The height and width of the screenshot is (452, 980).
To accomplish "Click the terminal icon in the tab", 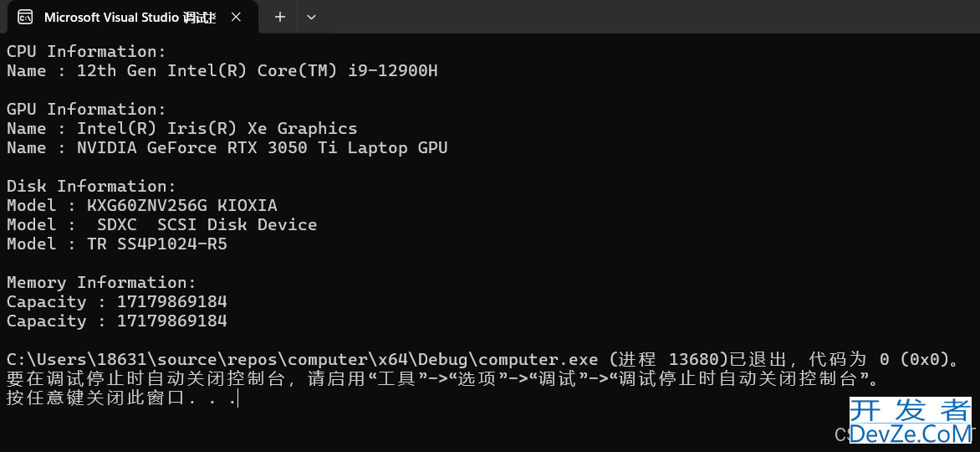I will [25, 17].
